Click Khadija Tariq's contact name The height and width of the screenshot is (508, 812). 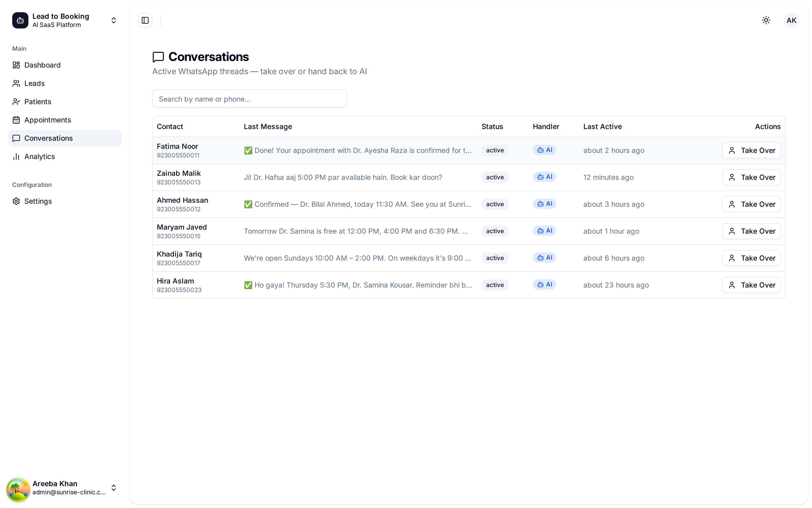pyautogui.click(x=179, y=254)
